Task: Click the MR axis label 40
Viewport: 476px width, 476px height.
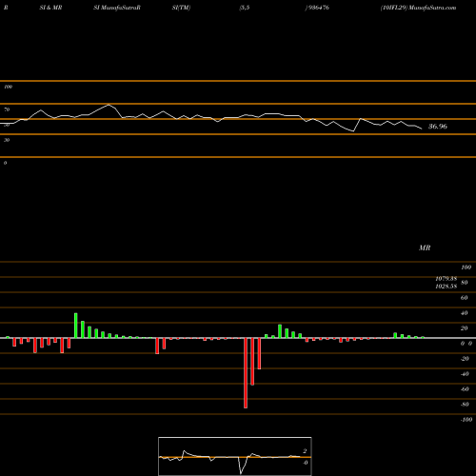Action: coord(465,313)
